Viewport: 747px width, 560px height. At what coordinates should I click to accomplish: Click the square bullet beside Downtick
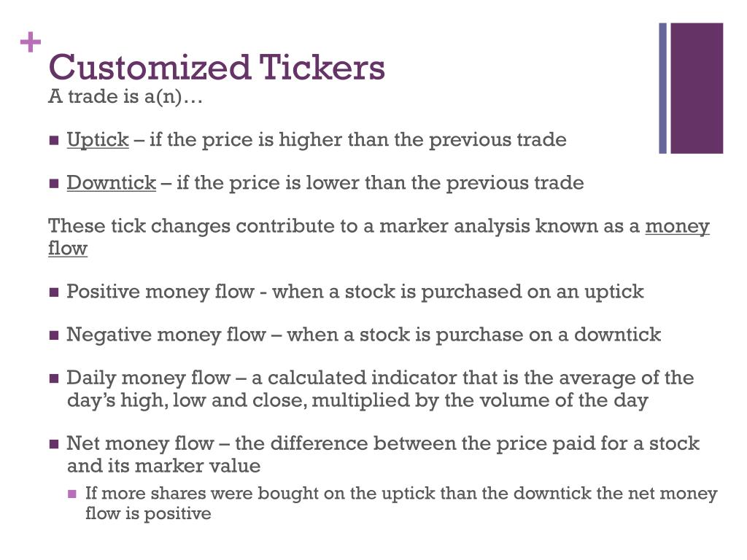pos(54,183)
